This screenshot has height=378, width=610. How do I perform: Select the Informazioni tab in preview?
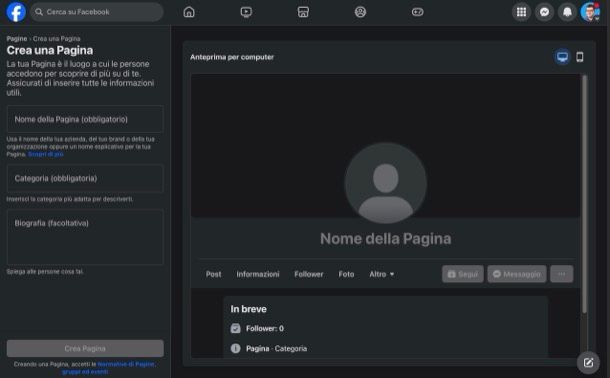258,274
